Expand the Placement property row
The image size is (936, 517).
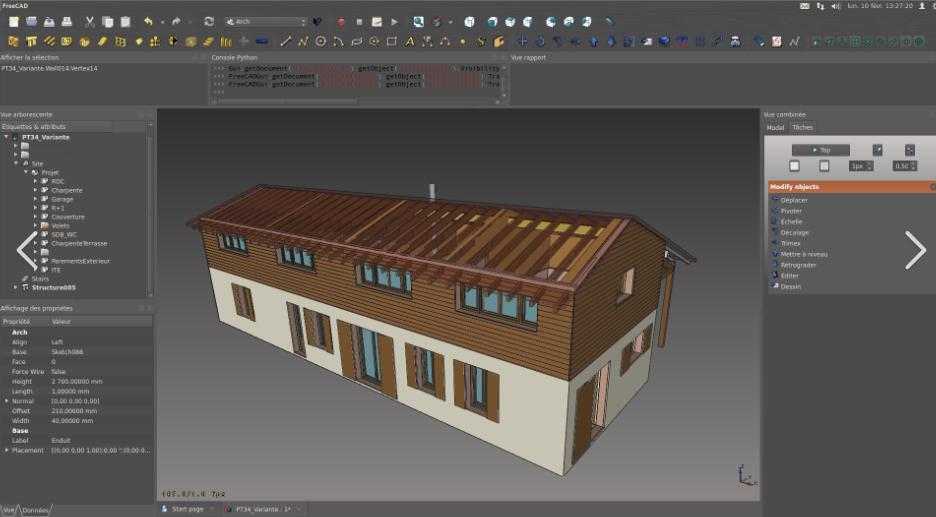tap(7, 450)
